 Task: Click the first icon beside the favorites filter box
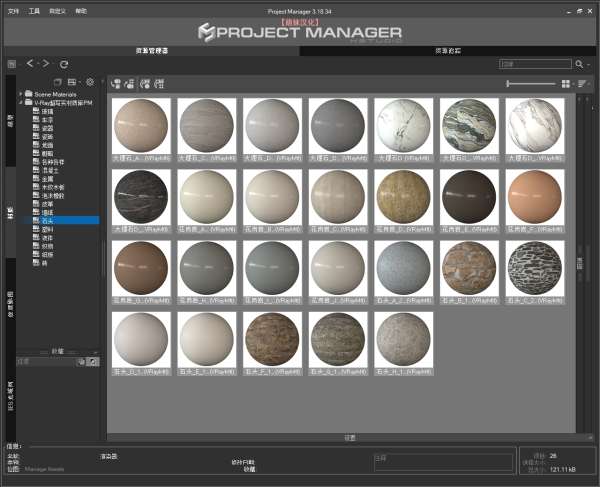81,362
